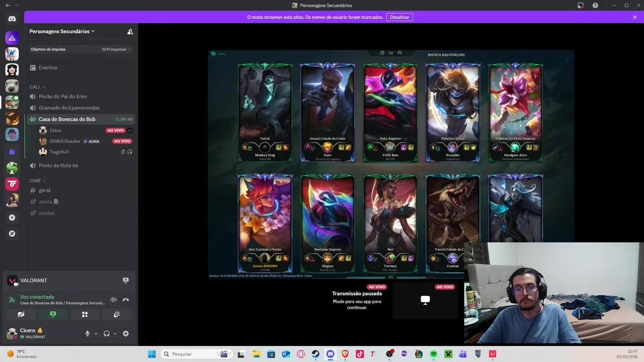
Task: Open the anota text channel
Action: click(x=81, y=202)
